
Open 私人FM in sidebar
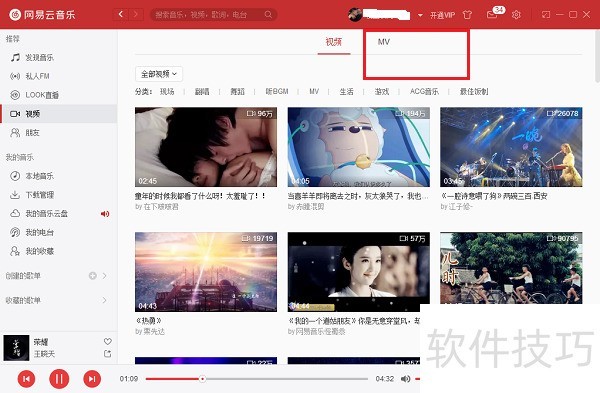point(58,76)
